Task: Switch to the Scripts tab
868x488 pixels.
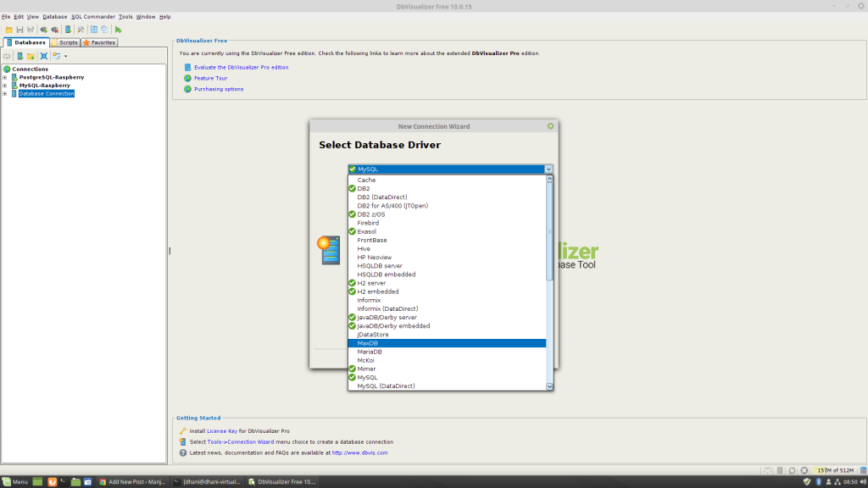Action: 65,42
